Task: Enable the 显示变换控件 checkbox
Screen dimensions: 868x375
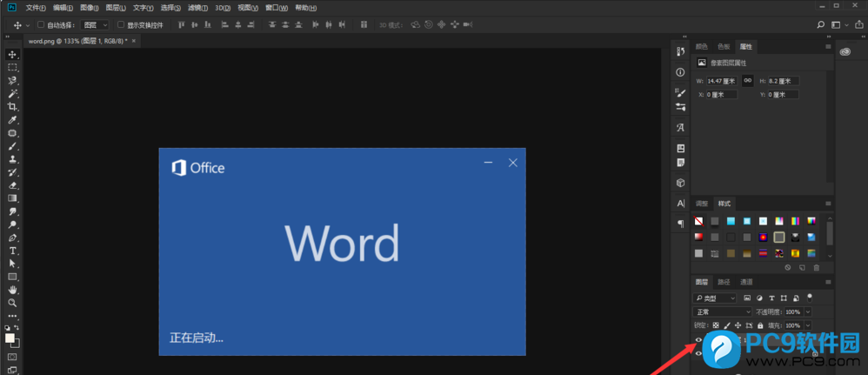Action: 121,25
